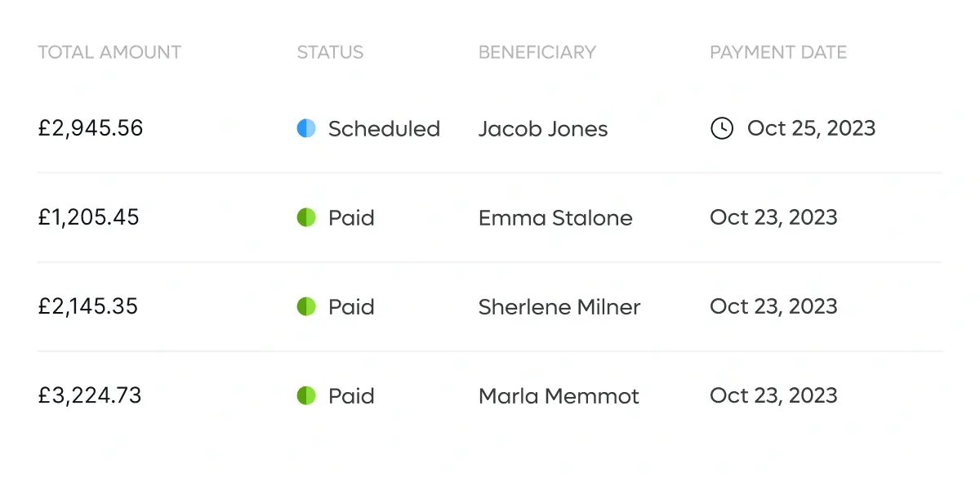Select the £2,145.35 payment amount
This screenshot has width=980, height=477.
click(x=88, y=306)
